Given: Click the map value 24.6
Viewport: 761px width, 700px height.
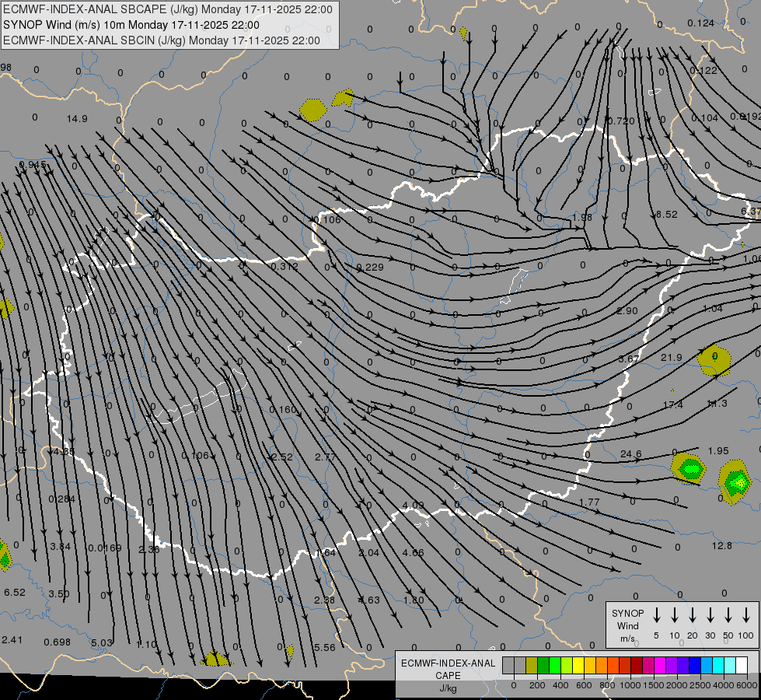Looking at the screenshot, I should (631, 453).
